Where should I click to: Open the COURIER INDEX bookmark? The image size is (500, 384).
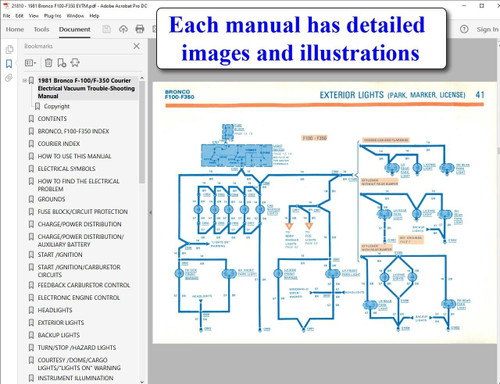click(x=59, y=144)
